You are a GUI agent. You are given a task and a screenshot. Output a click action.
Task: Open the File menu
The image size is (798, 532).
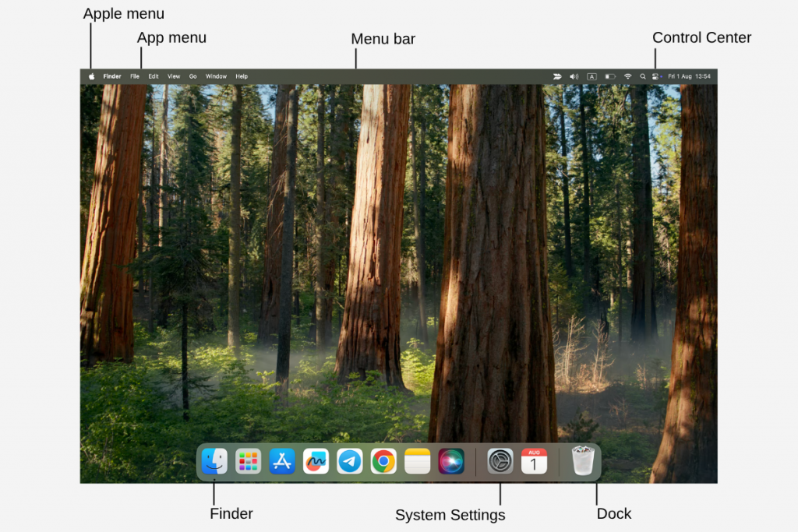[135, 76]
